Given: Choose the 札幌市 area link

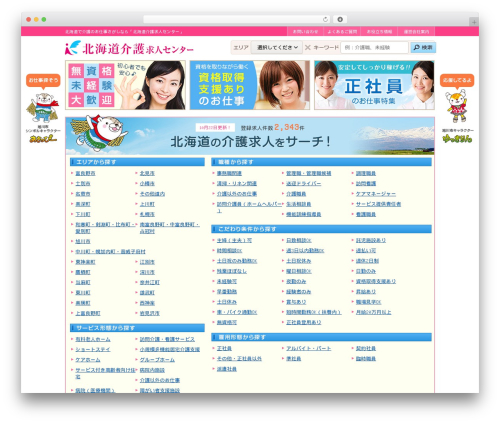Looking at the screenshot, I should point(147,214).
